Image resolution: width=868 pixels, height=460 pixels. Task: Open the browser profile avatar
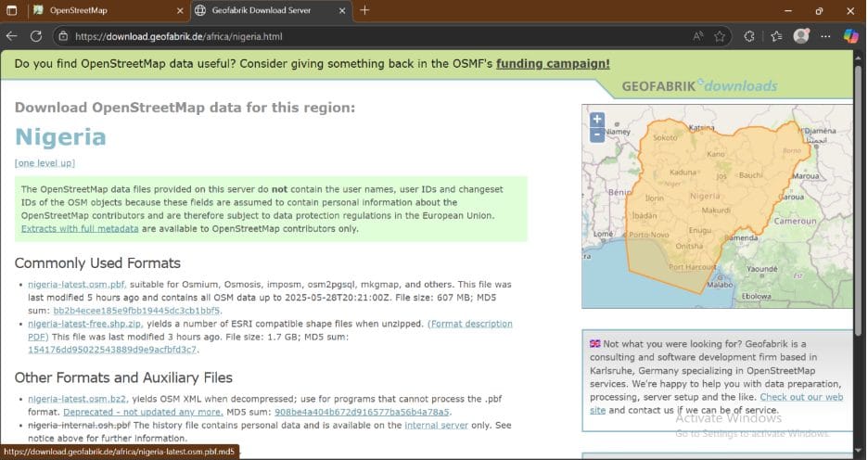point(801,36)
